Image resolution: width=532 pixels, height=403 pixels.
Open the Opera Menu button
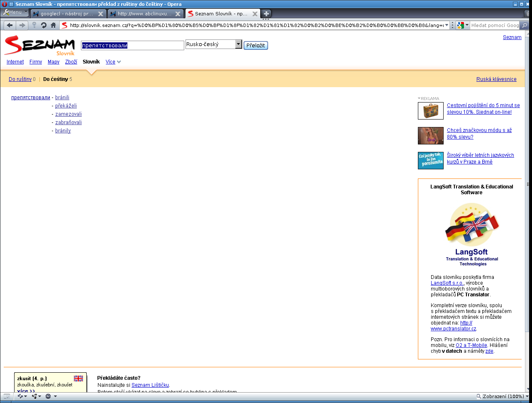click(x=15, y=12)
